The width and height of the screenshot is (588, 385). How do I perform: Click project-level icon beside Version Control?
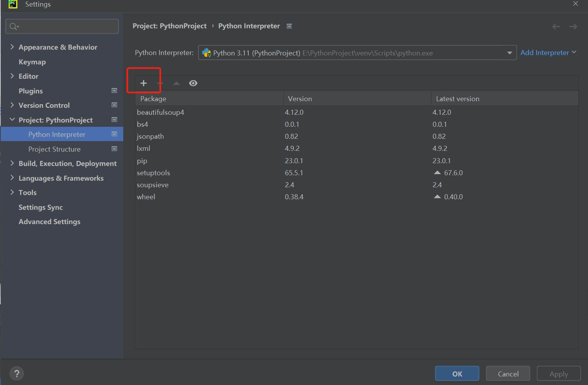tap(114, 105)
